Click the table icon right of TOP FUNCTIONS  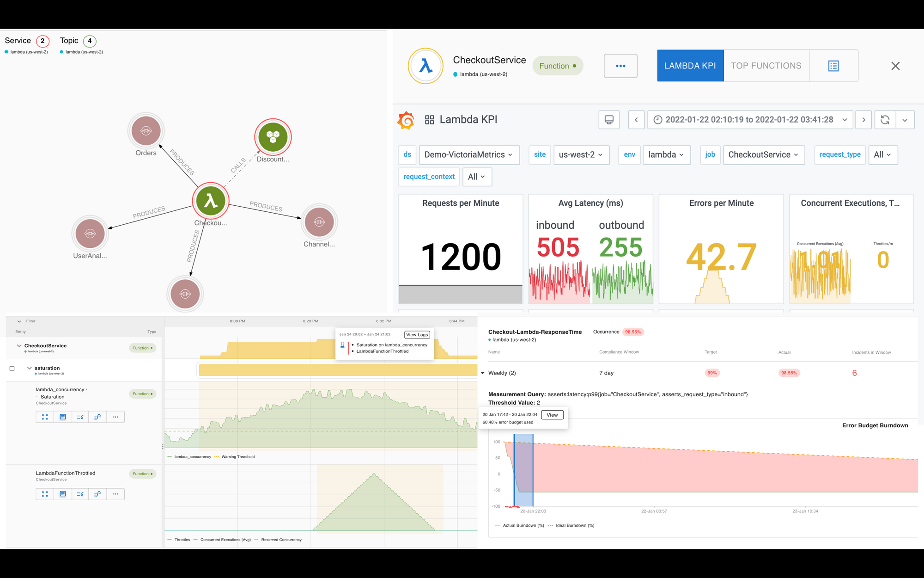[833, 66]
